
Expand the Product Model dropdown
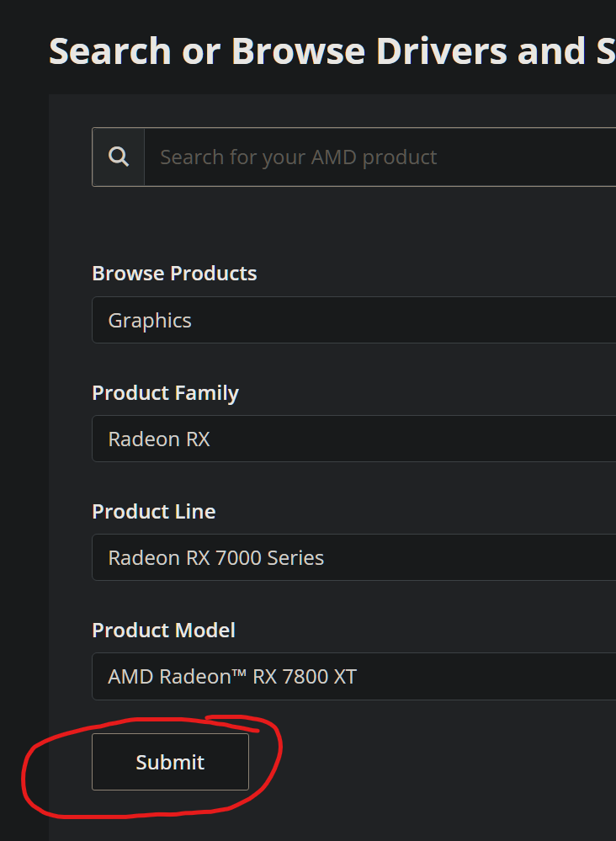(353, 676)
